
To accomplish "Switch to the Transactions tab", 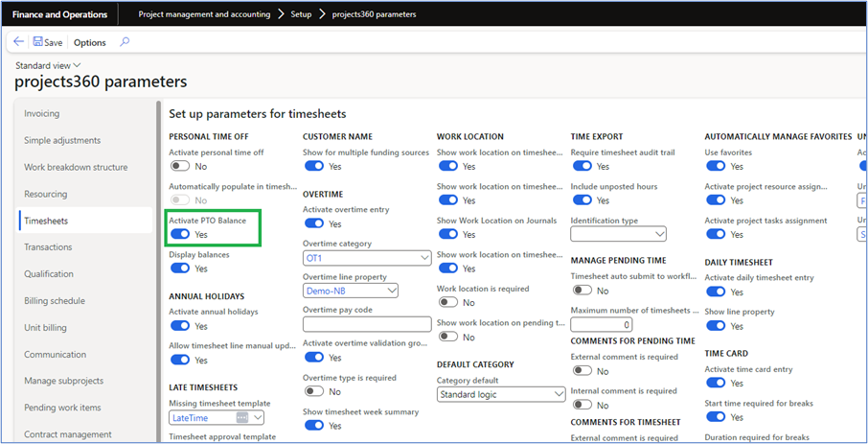I will click(49, 247).
